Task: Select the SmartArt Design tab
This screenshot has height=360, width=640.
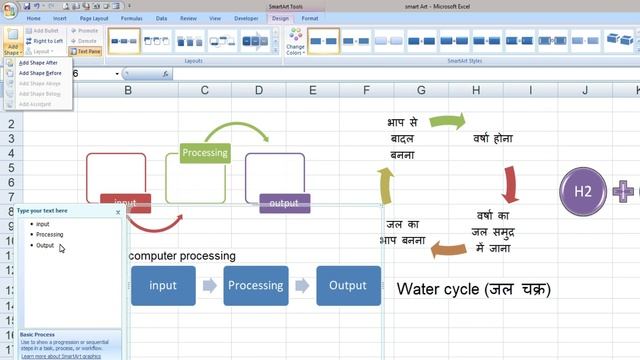Action: pyautogui.click(x=280, y=18)
